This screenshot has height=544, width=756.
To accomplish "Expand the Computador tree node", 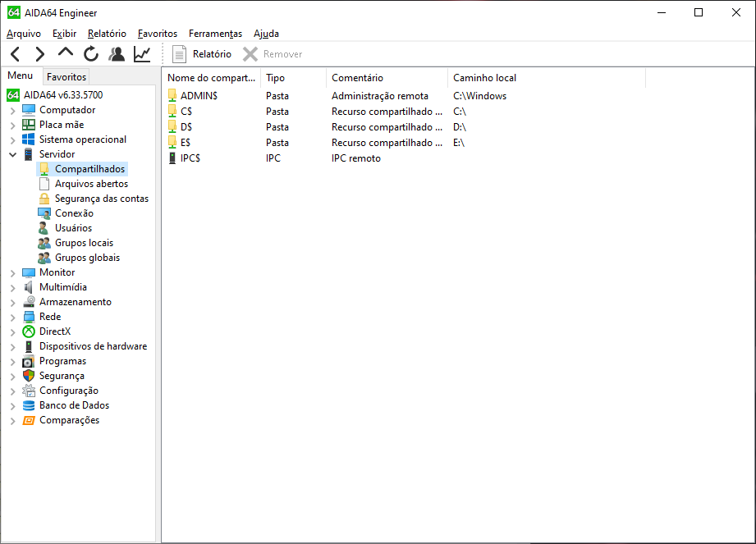I will point(12,110).
